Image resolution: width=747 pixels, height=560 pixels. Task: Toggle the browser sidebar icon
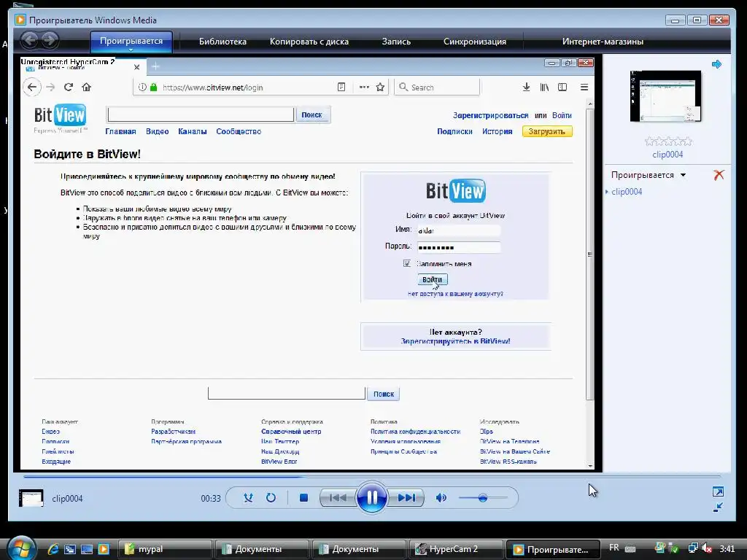(x=562, y=87)
